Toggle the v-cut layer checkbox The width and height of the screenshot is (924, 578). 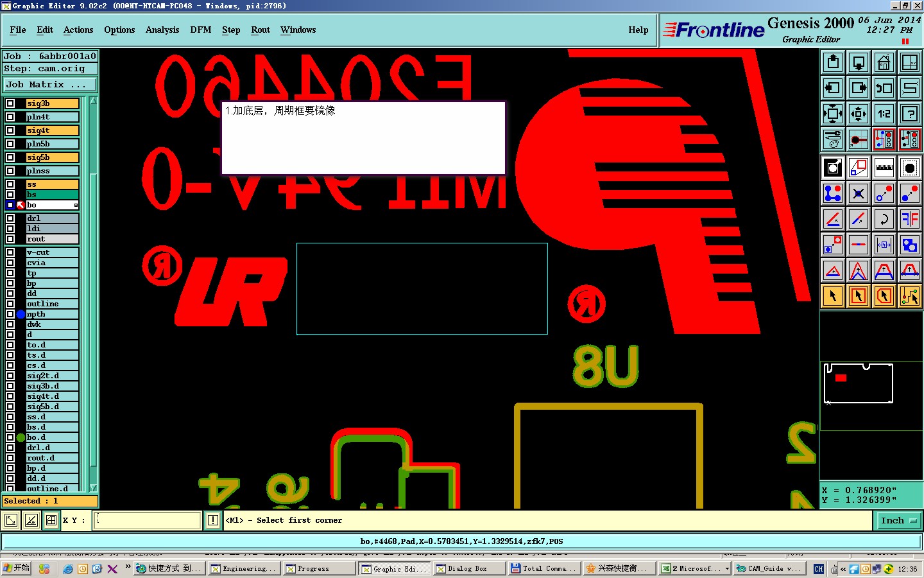[x=10, y=252]
